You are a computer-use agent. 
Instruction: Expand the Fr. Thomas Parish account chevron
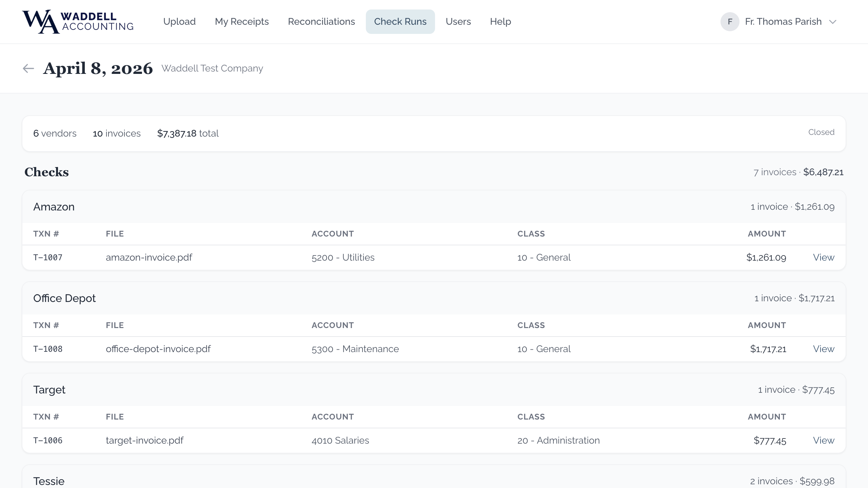[833, 22]
